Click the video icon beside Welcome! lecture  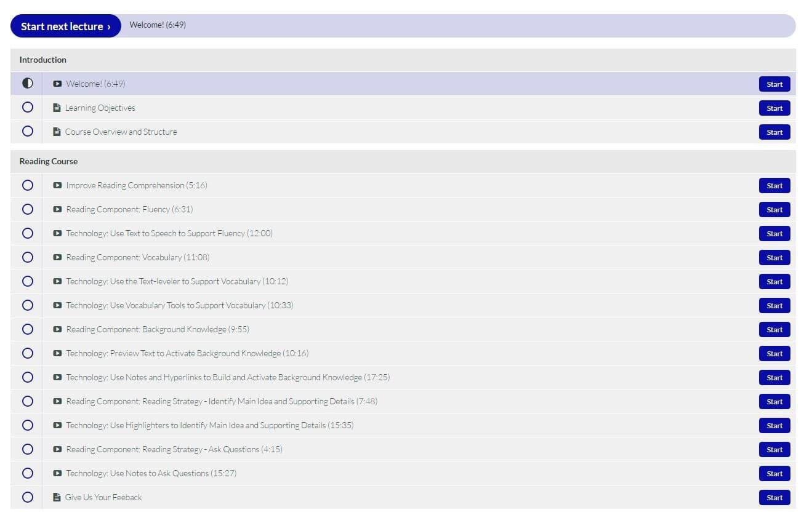coord(57,84)
